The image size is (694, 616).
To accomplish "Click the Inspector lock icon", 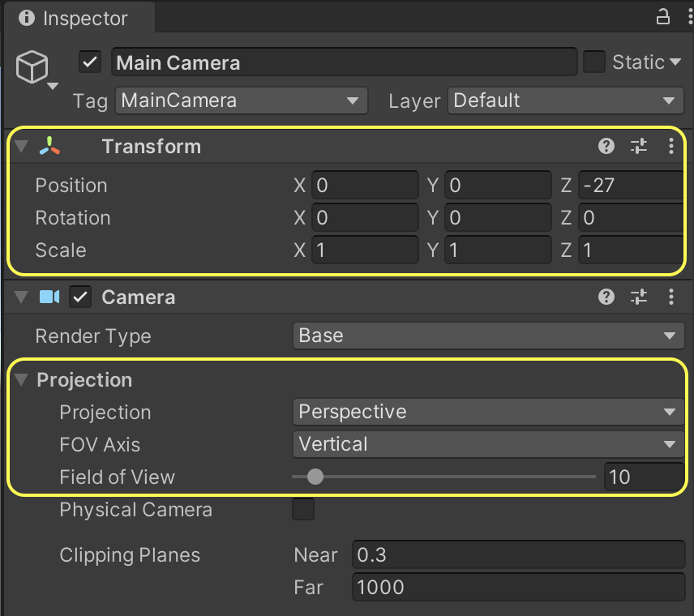I will click(662, 17).
